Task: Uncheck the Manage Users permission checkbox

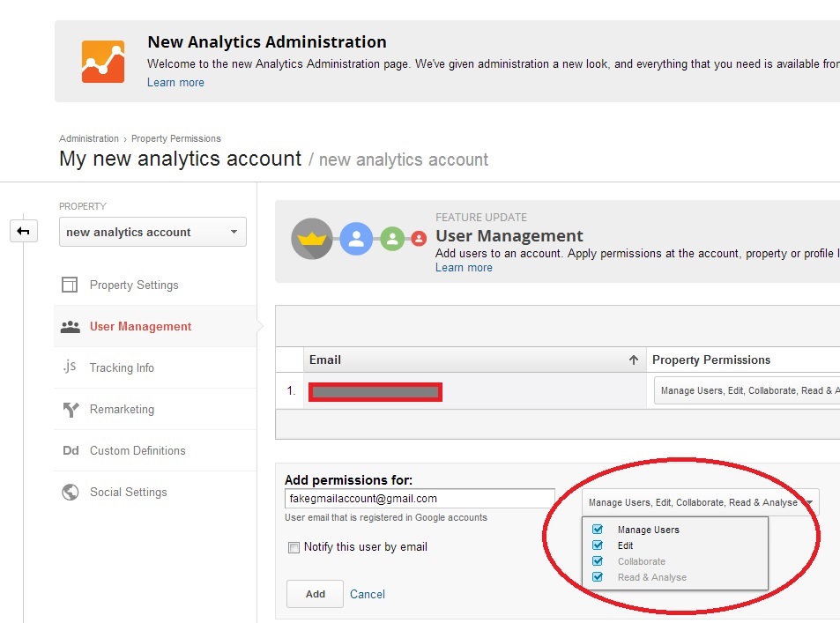Action: [x=598, y=530]
